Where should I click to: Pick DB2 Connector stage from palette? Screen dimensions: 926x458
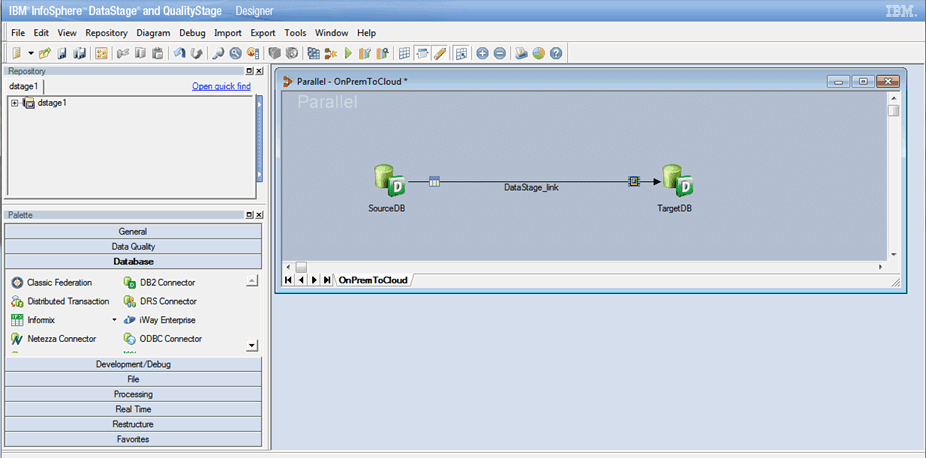(x=159, y=283)
